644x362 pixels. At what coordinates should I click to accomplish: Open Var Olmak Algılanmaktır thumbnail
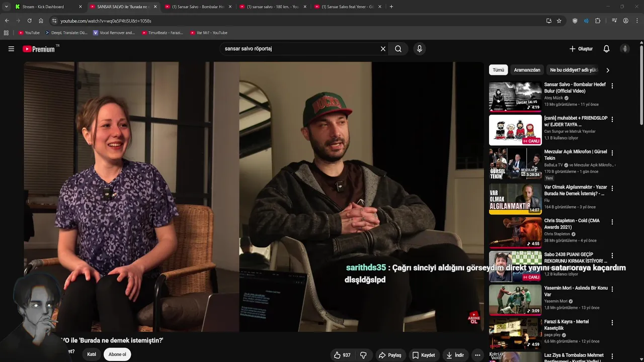(x=515, y=199)
